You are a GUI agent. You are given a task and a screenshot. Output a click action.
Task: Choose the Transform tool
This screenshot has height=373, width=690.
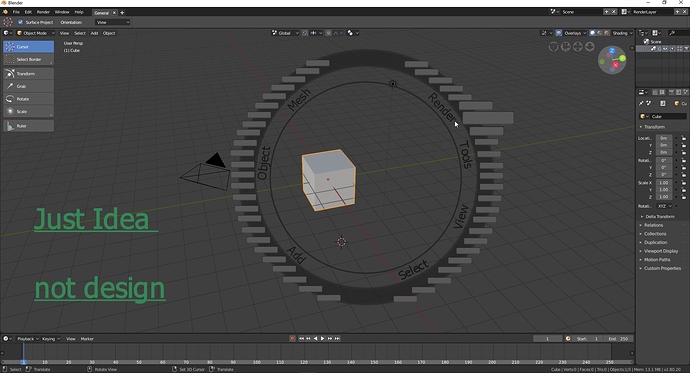29,73
